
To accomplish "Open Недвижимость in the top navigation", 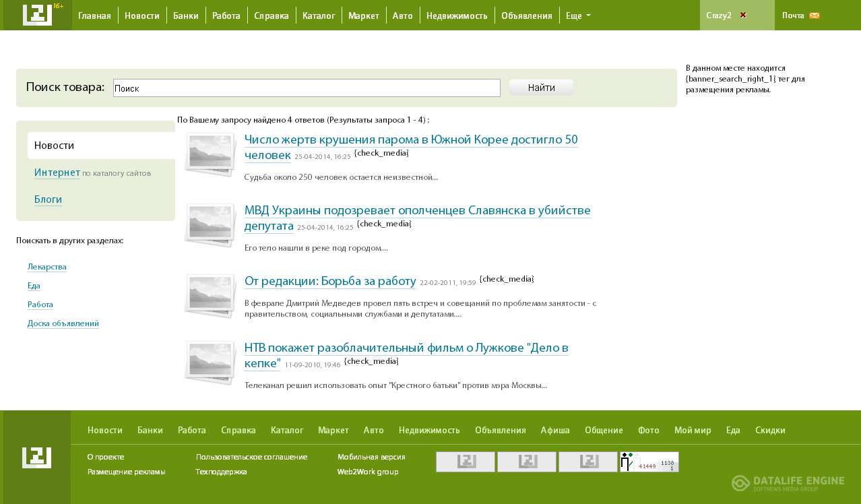I will coord(457,15).
